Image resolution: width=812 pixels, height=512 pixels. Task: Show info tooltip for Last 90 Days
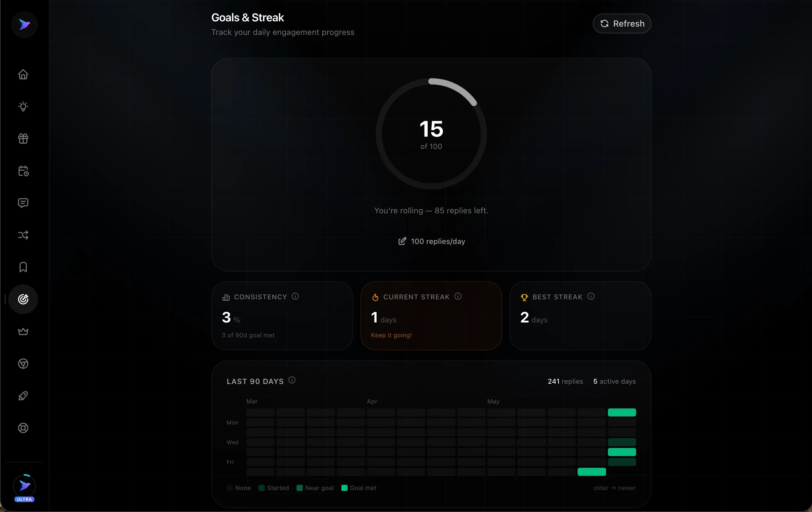(292, 380)
